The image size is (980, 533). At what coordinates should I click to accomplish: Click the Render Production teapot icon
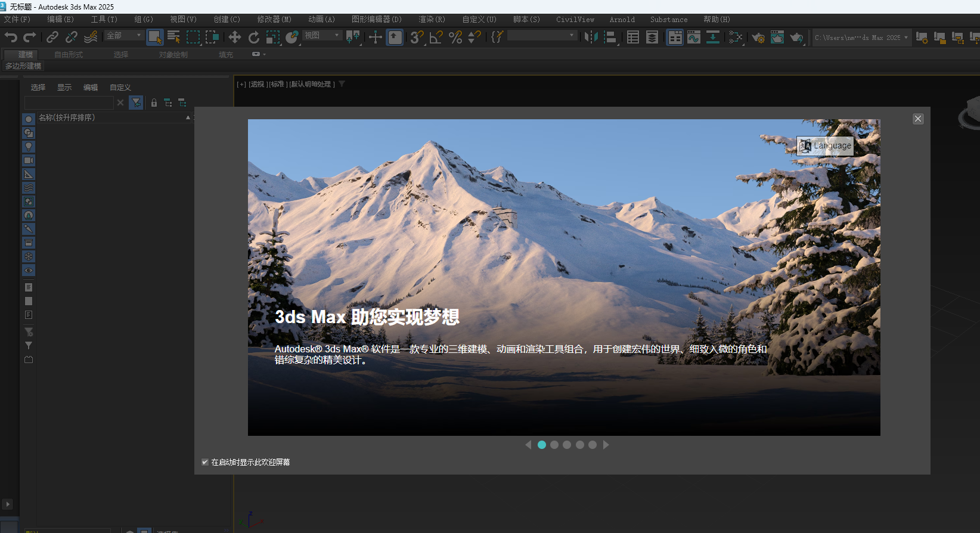click(796, 38)
